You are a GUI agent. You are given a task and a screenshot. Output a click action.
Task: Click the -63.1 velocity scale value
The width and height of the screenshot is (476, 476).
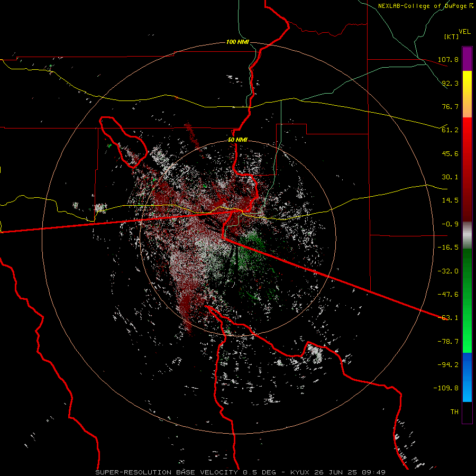coord(448,318)
